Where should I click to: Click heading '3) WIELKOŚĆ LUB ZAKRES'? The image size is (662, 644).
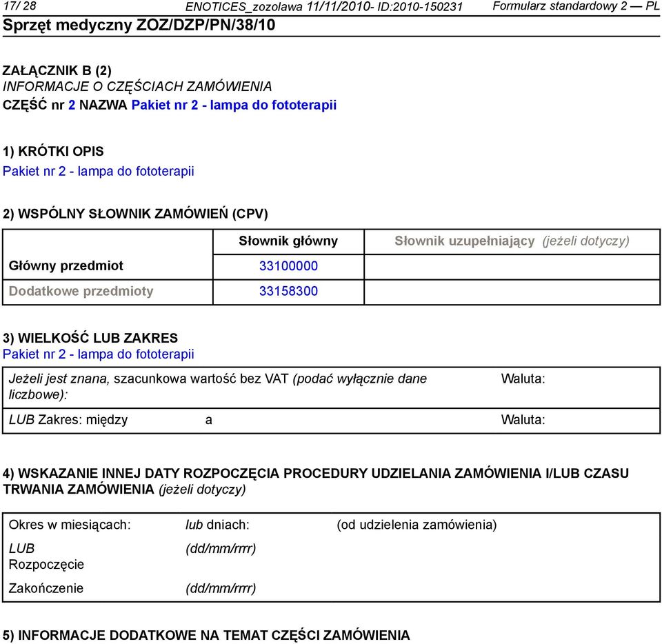(x=90, y=338)
